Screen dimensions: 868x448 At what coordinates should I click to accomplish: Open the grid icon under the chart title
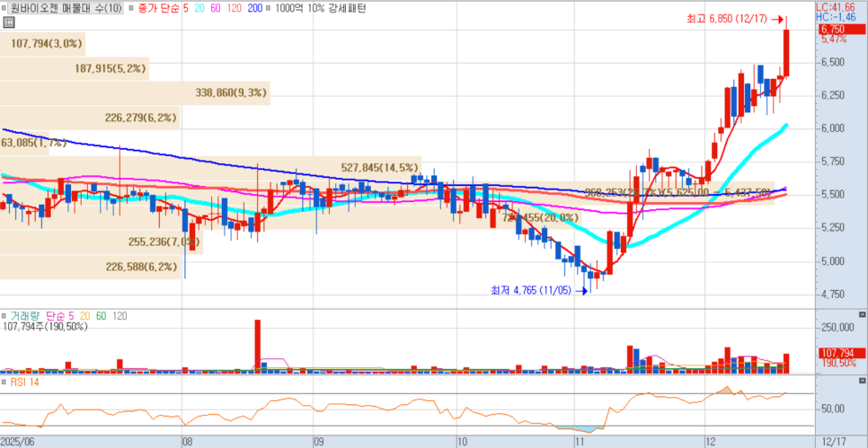pos(9,22)
